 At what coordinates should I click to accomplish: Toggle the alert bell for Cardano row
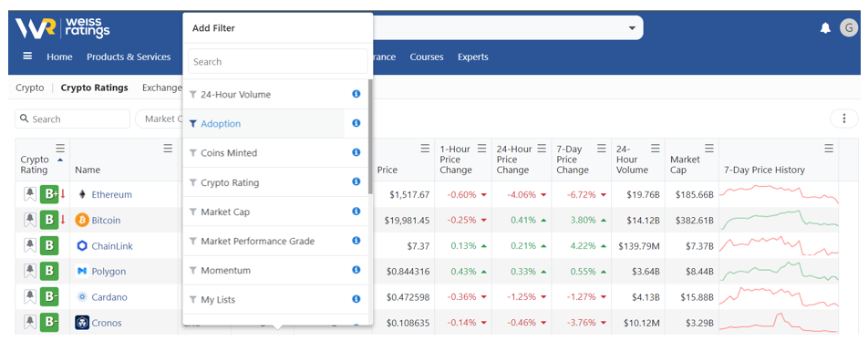click(30, 296)
